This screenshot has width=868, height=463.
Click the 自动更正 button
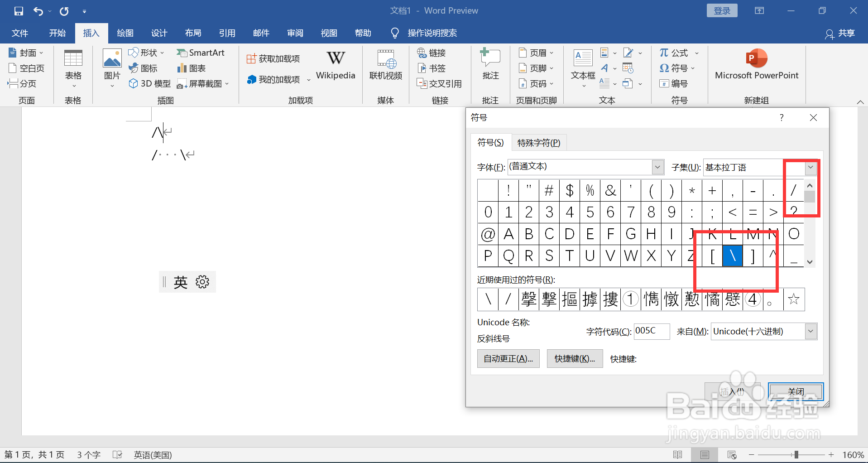[x=508, y=358]
